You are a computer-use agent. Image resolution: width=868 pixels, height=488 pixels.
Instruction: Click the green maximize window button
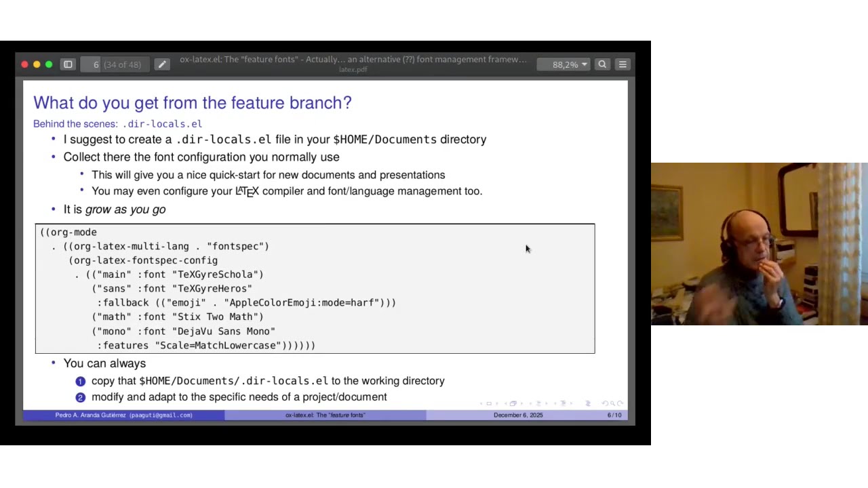click(49, 64)
